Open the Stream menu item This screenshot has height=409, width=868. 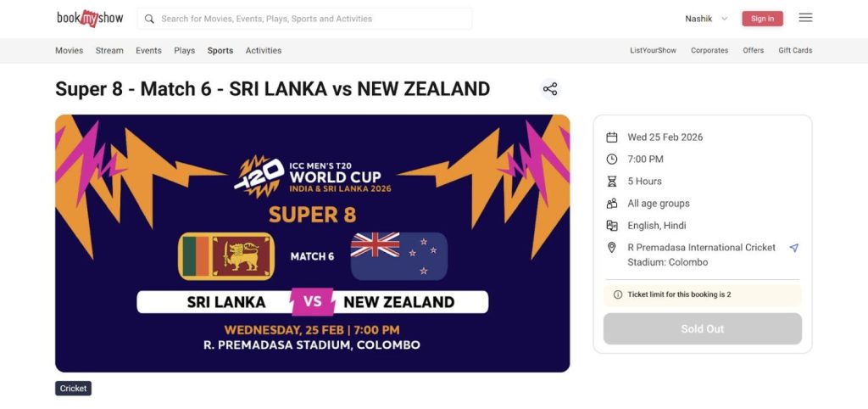[x=109, y=51]
